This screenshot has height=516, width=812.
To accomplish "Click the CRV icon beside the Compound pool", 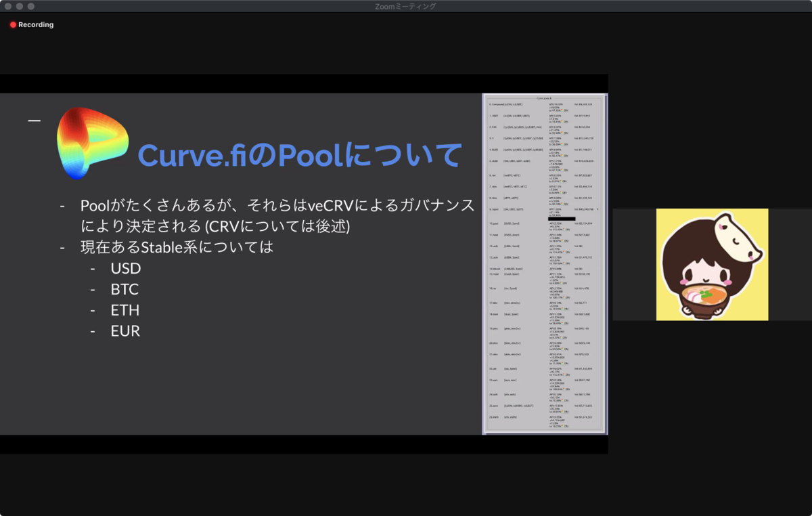I will point(564,111).
